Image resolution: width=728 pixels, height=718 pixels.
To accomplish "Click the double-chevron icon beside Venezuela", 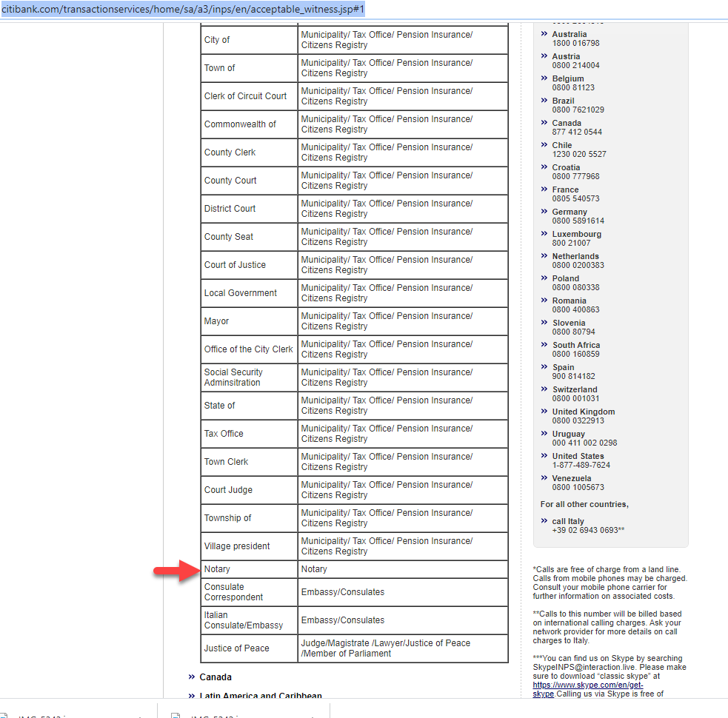I will pos(544,478).
